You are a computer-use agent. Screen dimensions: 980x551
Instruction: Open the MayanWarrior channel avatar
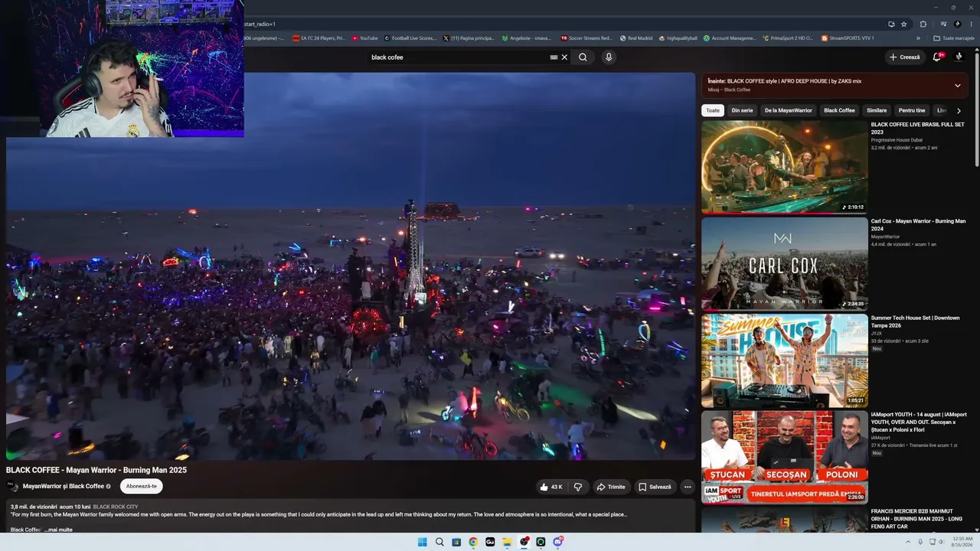(x=13, y=486)
